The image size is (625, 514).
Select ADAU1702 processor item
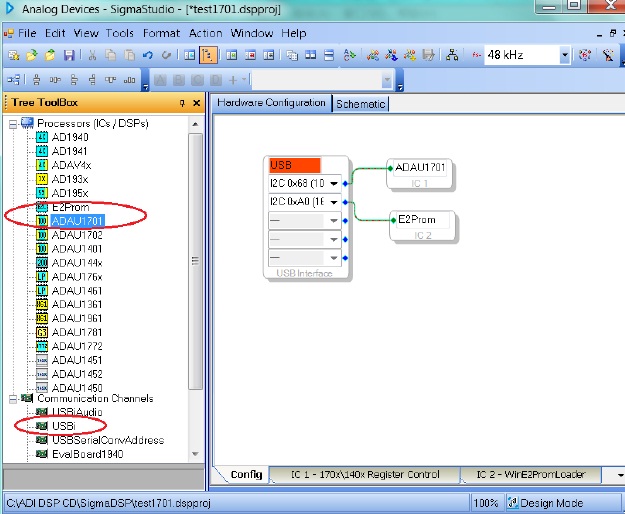tap(77, 235)
